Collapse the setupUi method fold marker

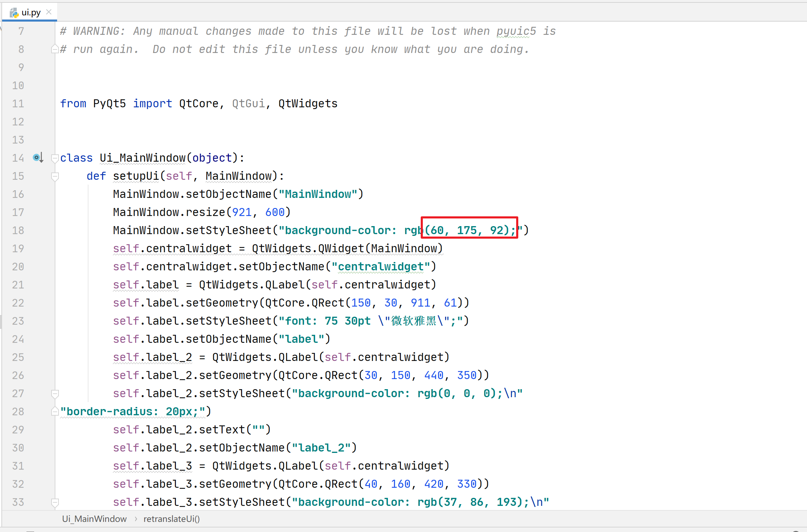(55, 177)
